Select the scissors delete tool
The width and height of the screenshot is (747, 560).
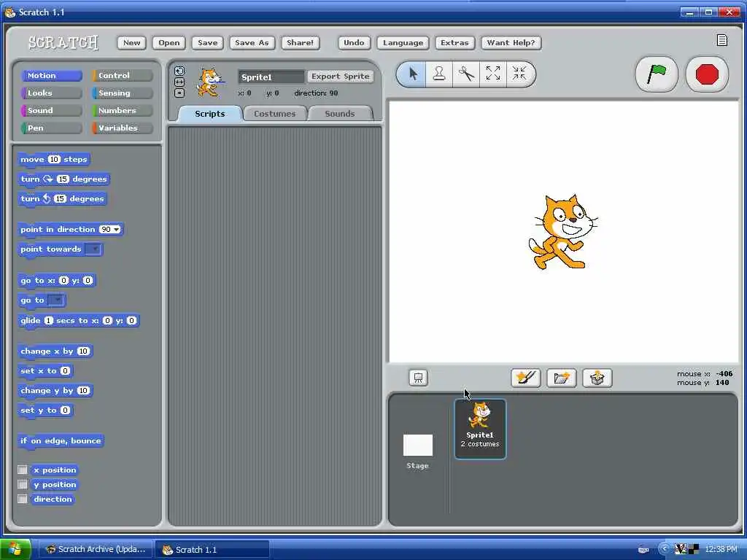(466, 74)
